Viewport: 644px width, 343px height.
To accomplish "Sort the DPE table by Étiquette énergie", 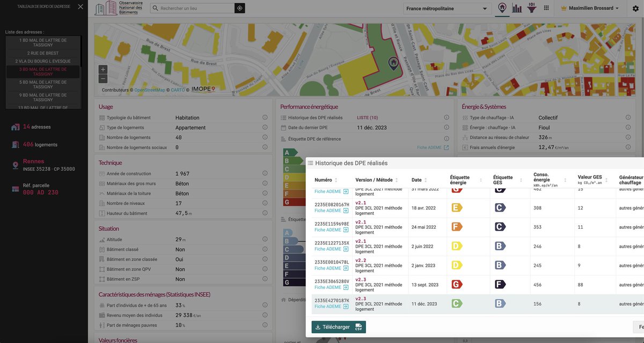I will coord(480,180).
